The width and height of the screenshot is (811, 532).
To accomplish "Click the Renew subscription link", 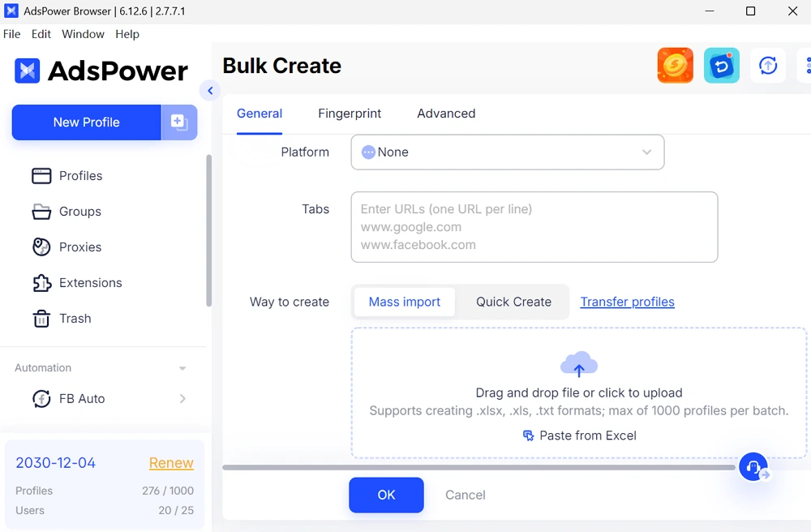I will [171, 463].
